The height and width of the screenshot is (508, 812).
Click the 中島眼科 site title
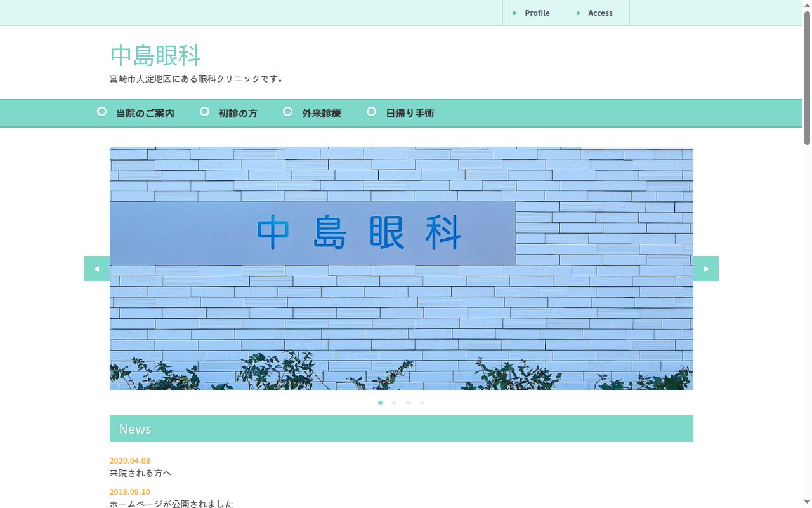click(x=155, y=55)
